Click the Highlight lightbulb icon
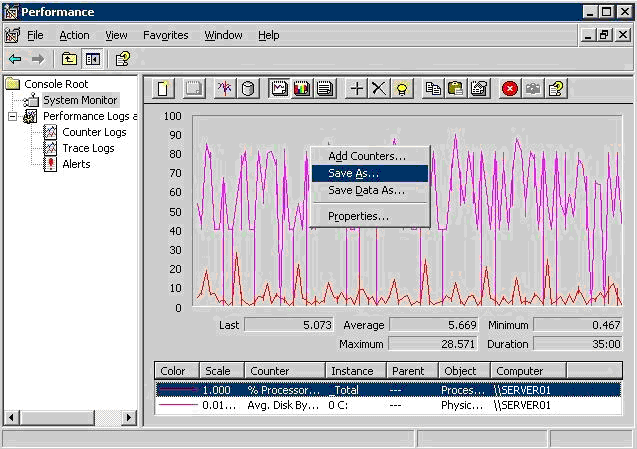 [401, 88]
